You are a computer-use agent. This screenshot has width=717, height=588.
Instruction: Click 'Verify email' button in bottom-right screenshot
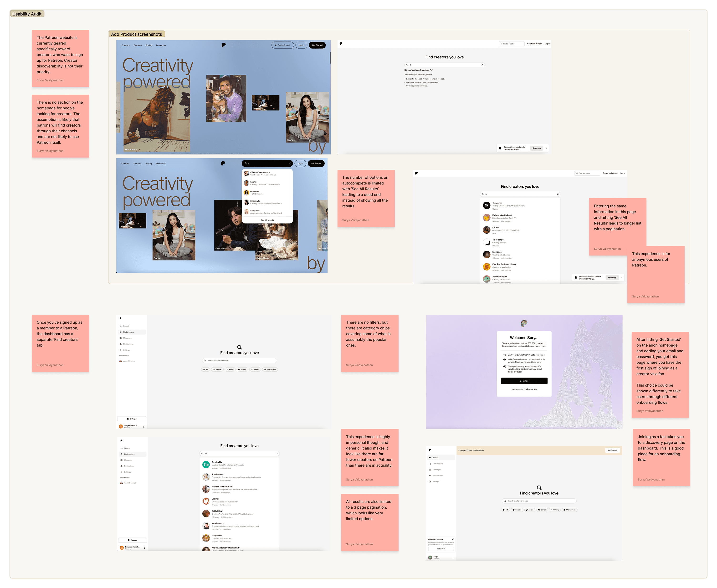612,450
